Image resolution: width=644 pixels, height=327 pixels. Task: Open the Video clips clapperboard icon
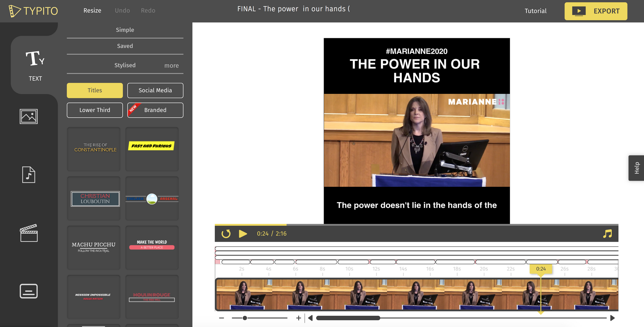(29, 233)
